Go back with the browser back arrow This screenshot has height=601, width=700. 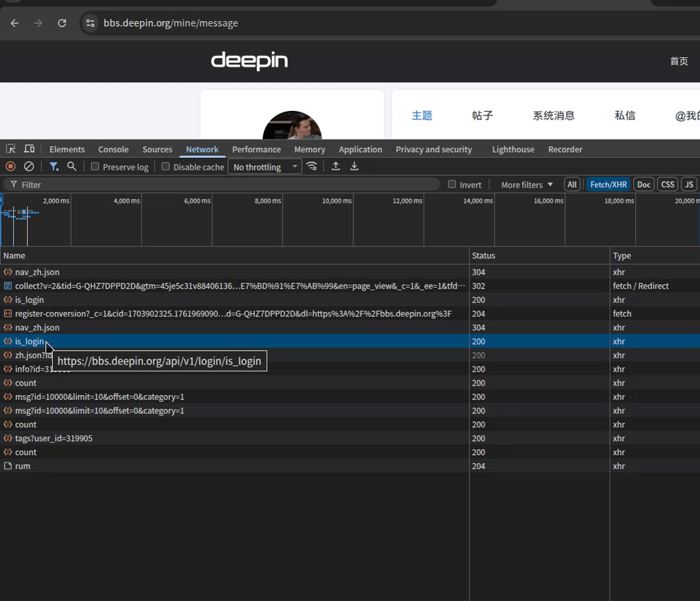[x=15, y=23]
